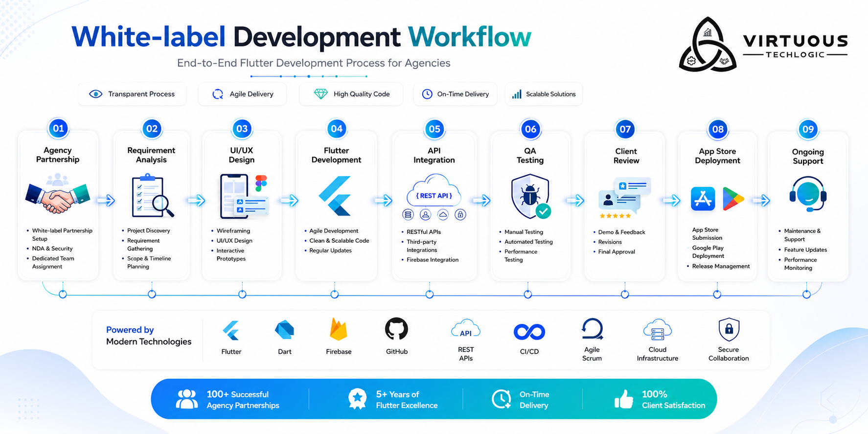
Task: Click the bar chart icon beside Scalable Solutions
Action: click(517, 94)
